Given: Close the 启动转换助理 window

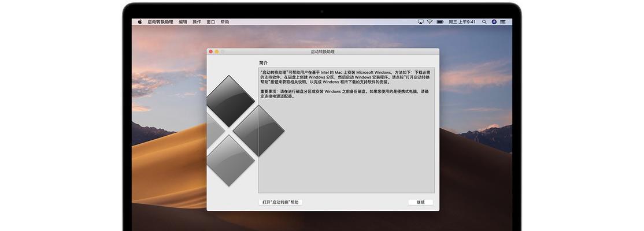Looking at the screenshot, I should point(211,52).
